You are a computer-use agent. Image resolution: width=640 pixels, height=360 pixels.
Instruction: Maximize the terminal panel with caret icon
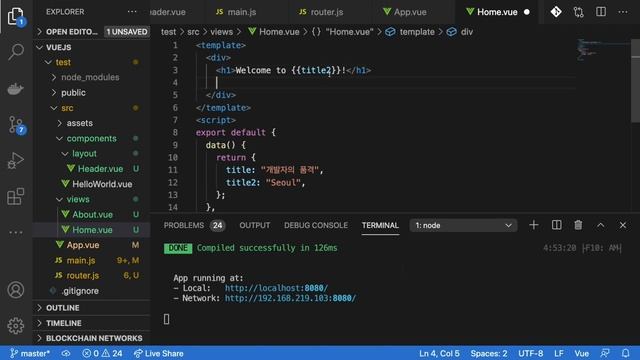tap(600, 225)
